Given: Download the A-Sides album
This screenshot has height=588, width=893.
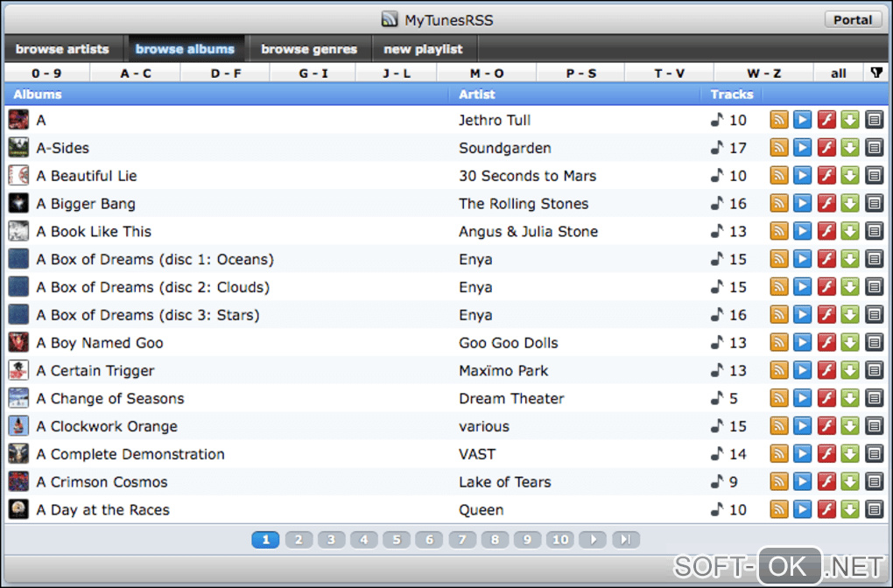Looking at the screenshot, I should (850, 147).
